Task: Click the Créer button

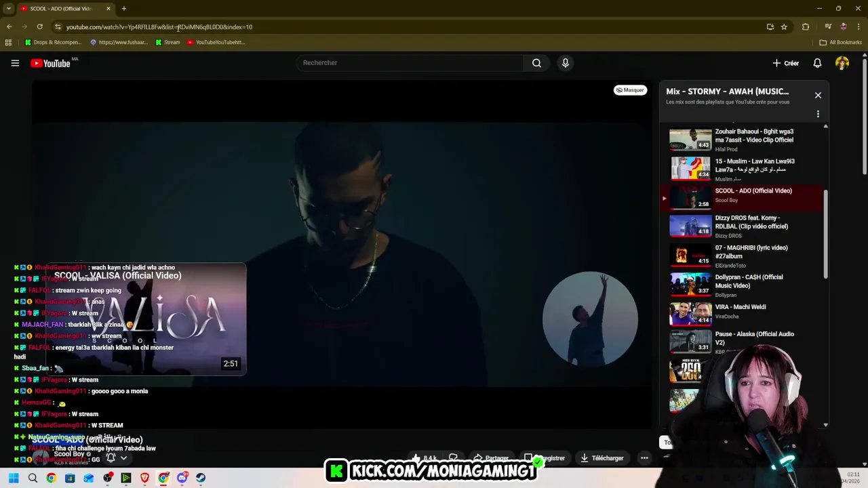Action: pos(786,63)
